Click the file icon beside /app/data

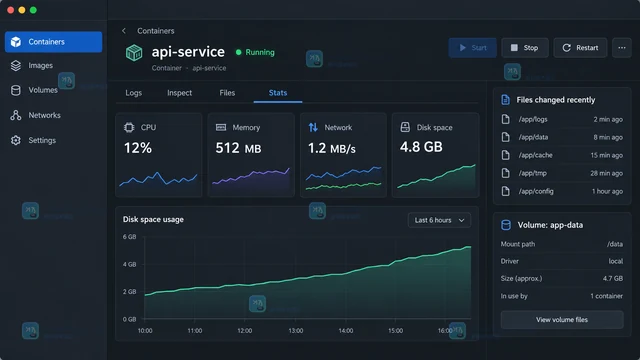pyautogui.click(x=505, y=137)
